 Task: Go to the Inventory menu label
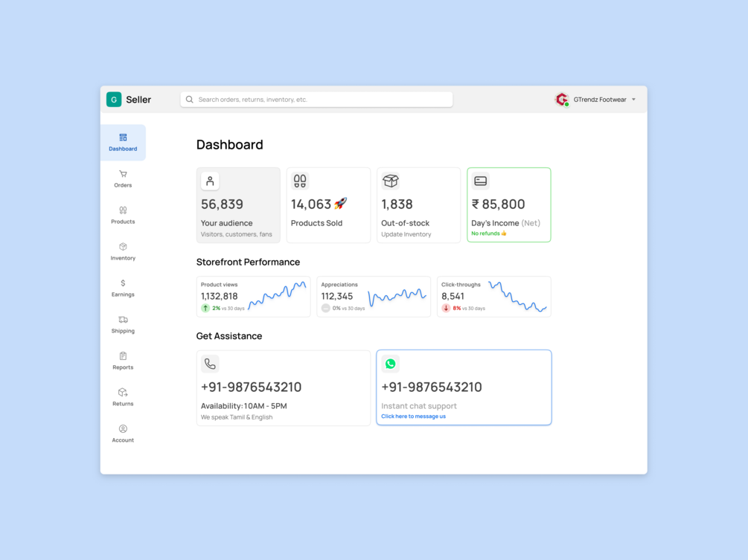click(123, 258)
